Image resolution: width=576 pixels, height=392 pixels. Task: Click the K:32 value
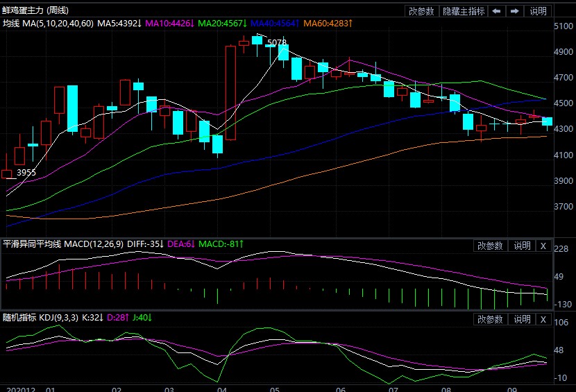point(92,318)
